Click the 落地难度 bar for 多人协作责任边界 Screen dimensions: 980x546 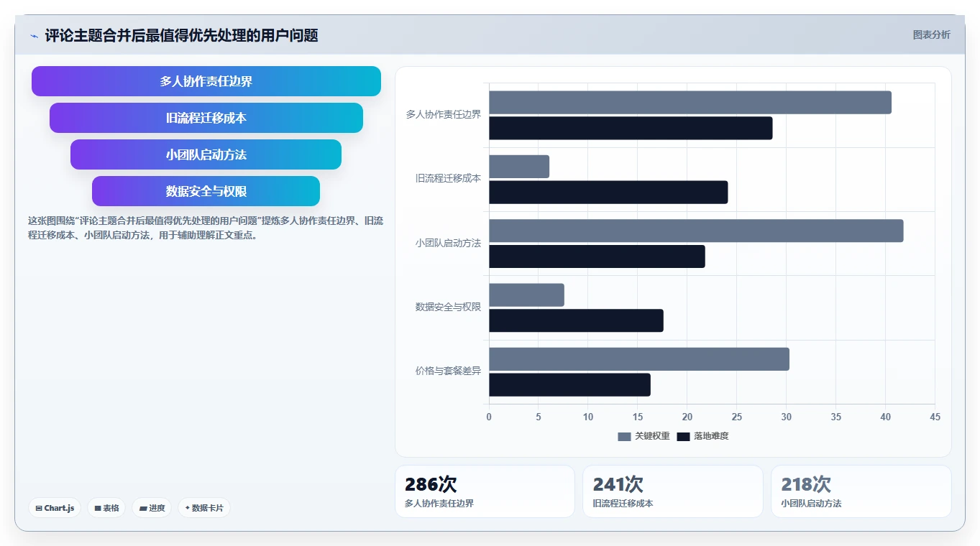(x=631, y=128)
